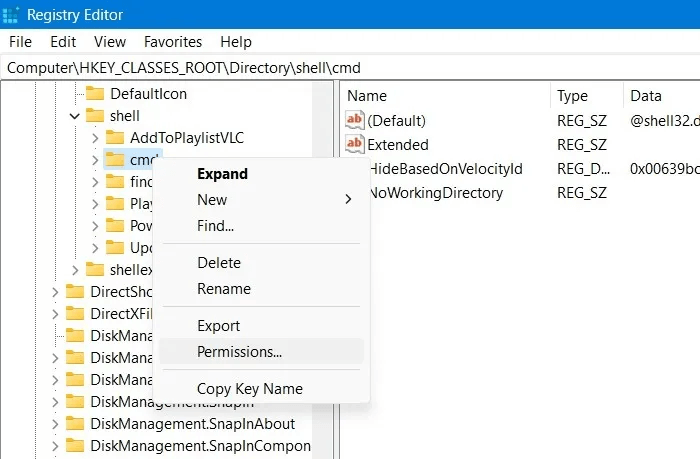Image resolution: width=700 pixels, height=459 pixels.
Task: Select the NoWorkingDirectory value
Action: pos(437,193)
